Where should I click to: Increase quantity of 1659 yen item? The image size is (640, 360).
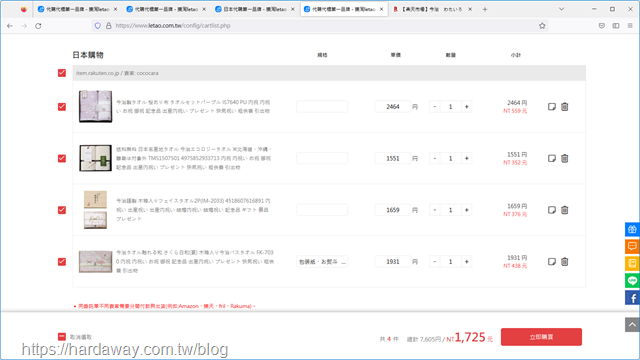[467, 210]
